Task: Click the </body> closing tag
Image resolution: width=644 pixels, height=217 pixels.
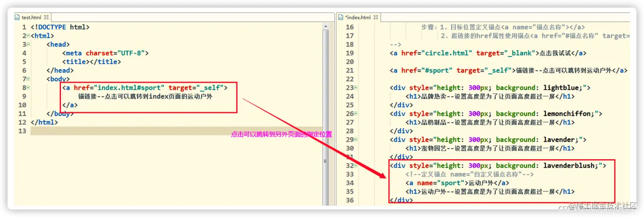Action: click(x=60, y=114)
